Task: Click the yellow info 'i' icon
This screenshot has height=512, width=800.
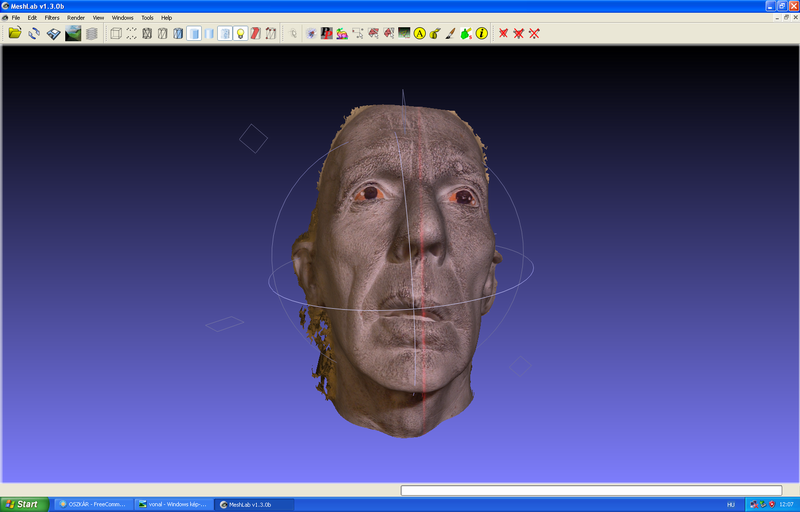Action: tap(481, 33)
